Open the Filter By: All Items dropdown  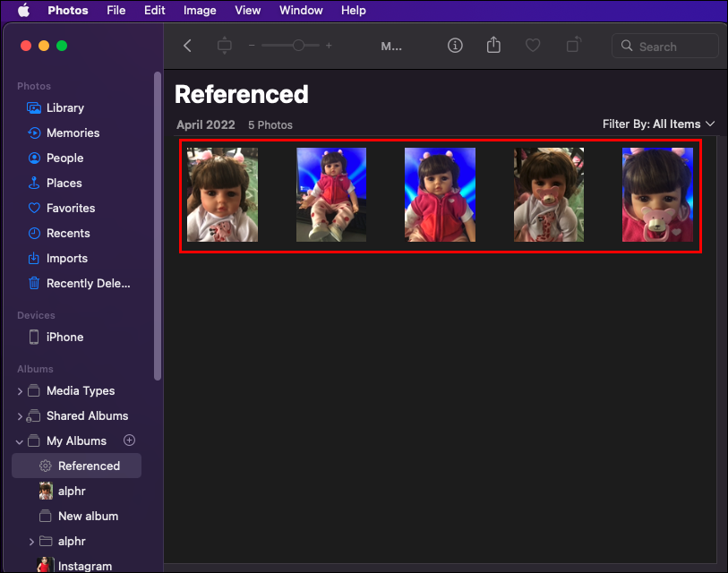[x=658, y=124]
